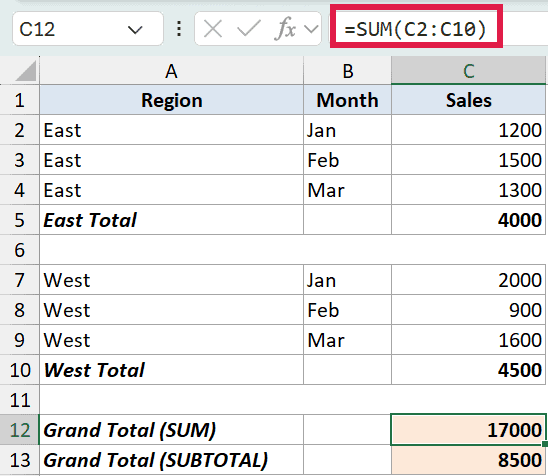This screenshot has height=476, width=548.
Task: Select column A header
Action: click(171, 71)
